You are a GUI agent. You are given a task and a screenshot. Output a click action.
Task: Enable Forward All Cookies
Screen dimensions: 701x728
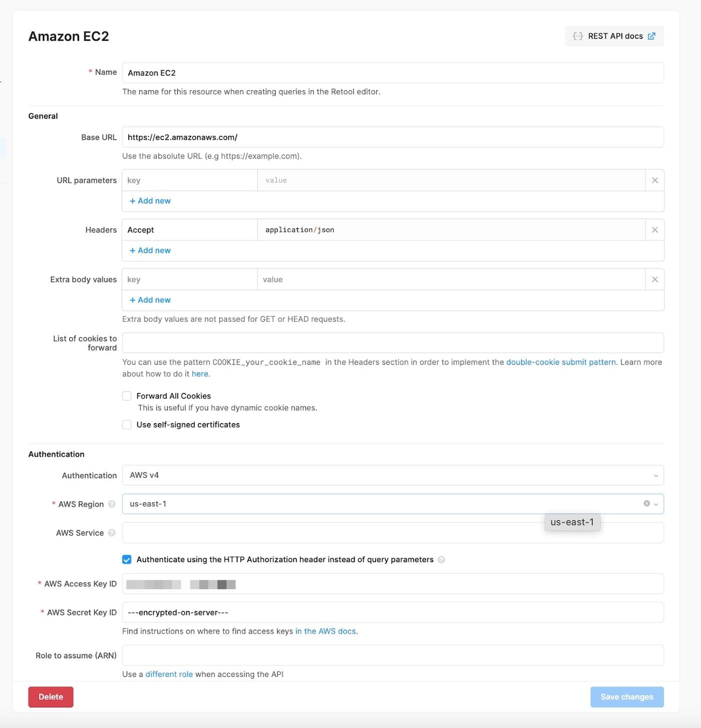point(127,396)
